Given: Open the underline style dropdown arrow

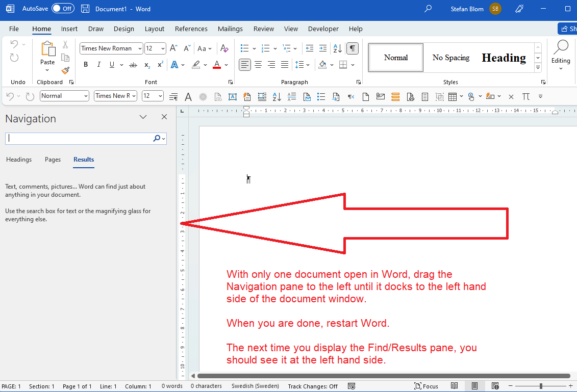Looking at the screenshot, I should point(121,65).
